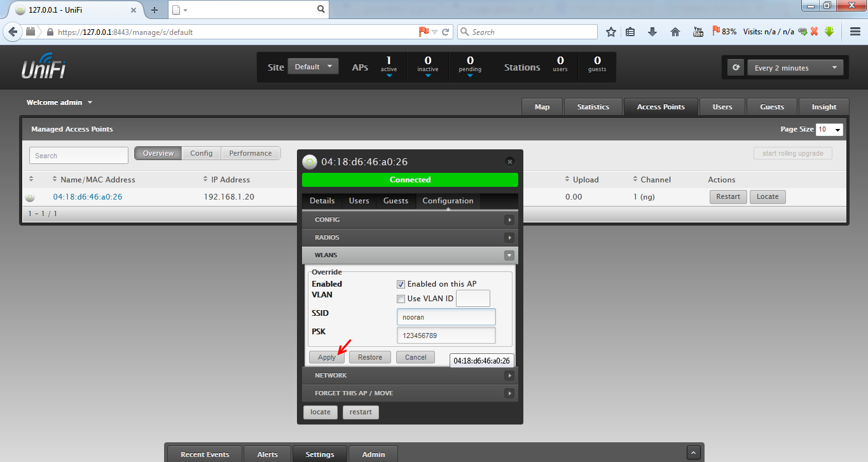
Task: Expand the RADIOS section
Action: (410, 238)
